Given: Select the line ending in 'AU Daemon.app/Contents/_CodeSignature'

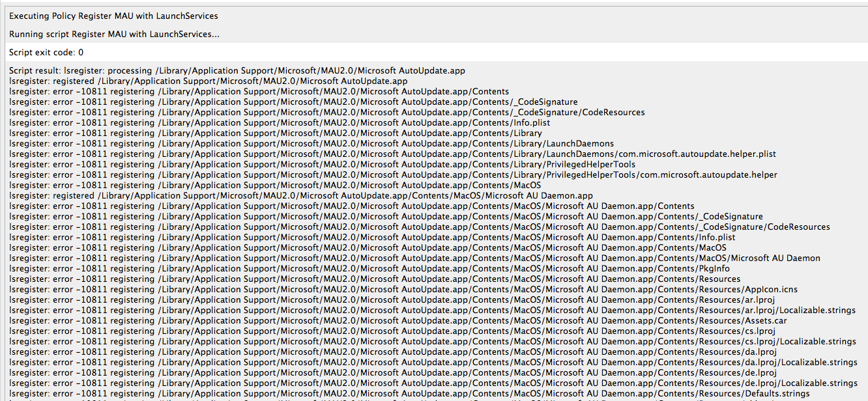Looking at the screenshot, I should tap(386, 216).
